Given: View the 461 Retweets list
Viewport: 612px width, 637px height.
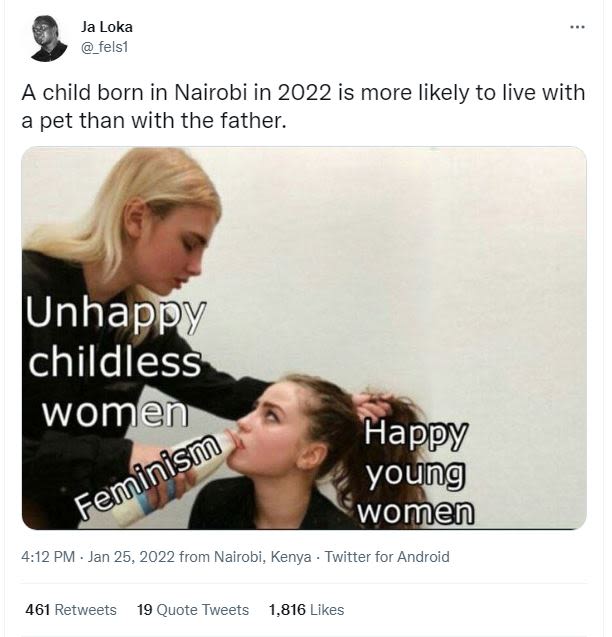Looking at the screenshot, I should tap(70, 609).
